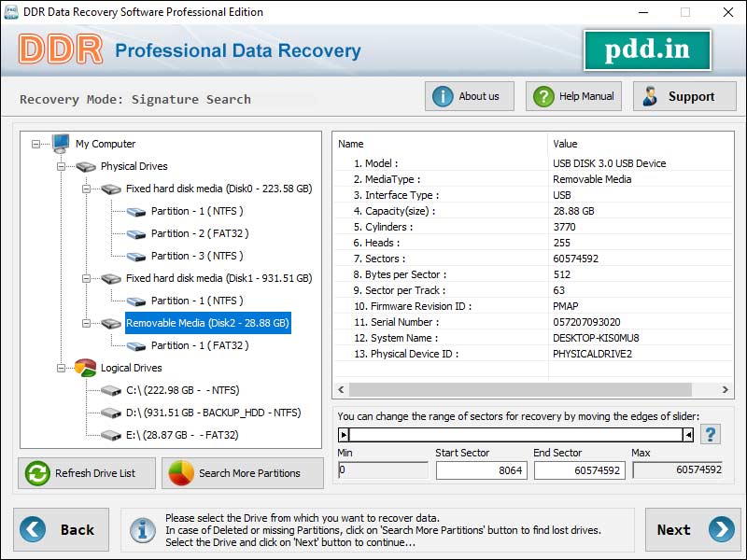Click the Disk0 Partition - 1 (NTFS) icon

136,212
